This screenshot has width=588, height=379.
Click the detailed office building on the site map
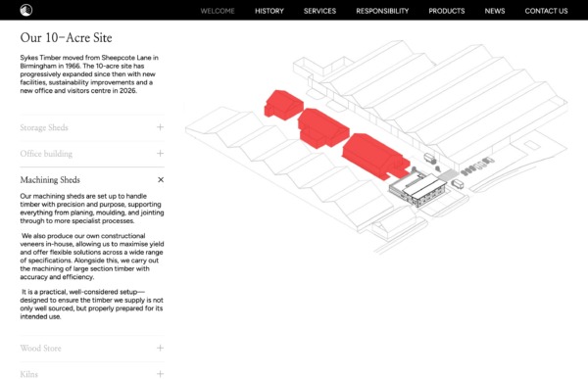click(417, 190)
